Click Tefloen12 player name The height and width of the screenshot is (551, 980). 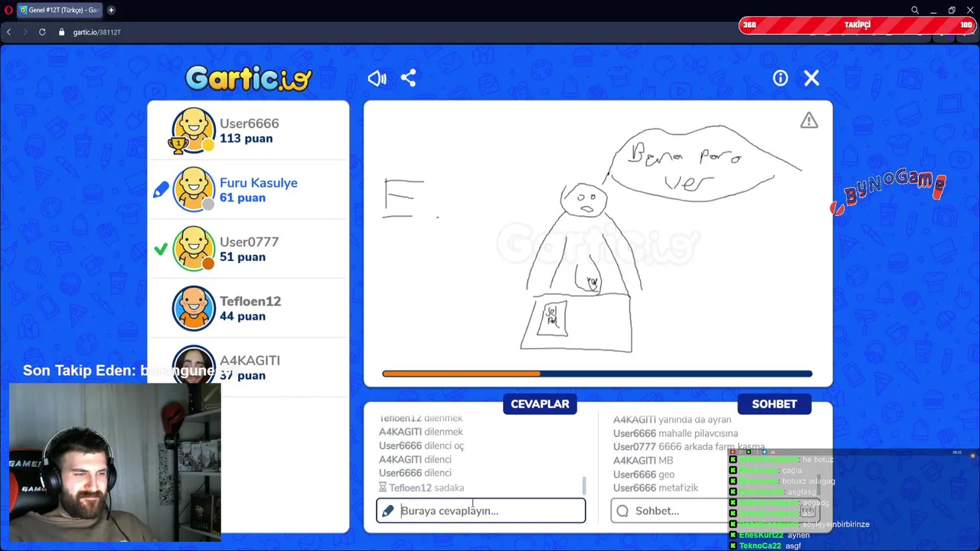(x=250, y=302)
